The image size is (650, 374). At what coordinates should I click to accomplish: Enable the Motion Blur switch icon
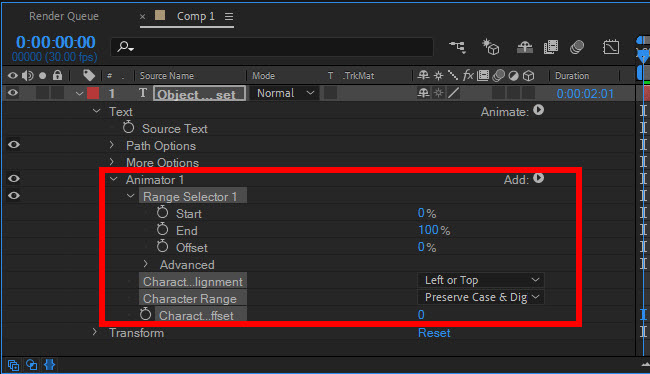pos(577,47)
